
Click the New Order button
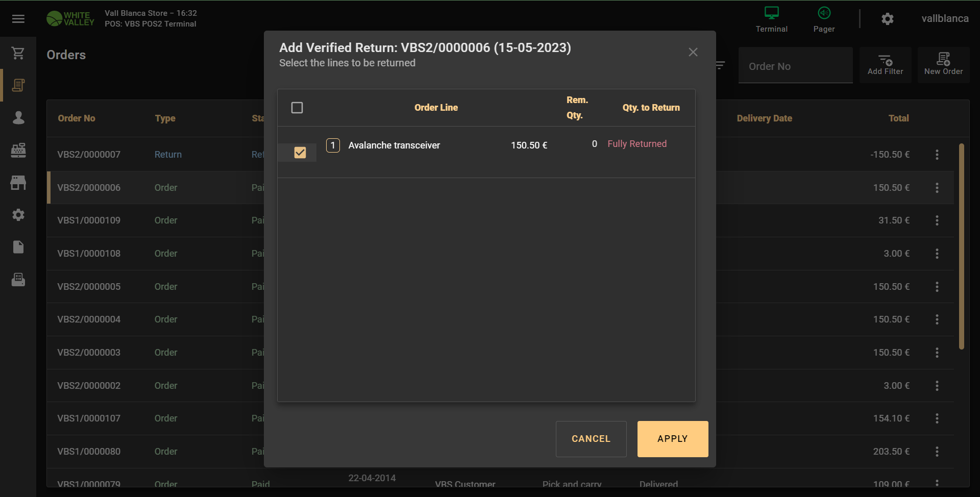943,65
